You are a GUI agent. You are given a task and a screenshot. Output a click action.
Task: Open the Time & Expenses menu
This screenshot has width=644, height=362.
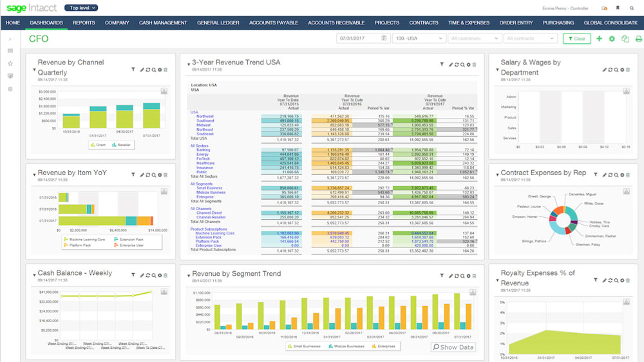tap(469, 23)
